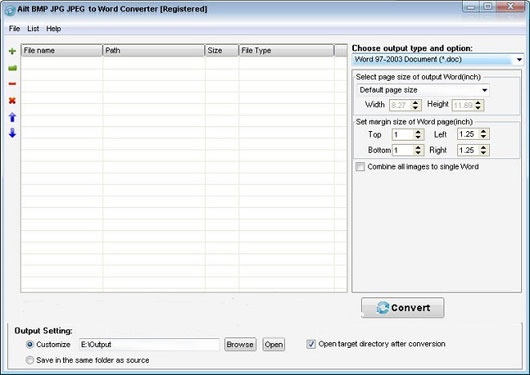
Task: Decrease the Top margin with down arrow
Action: pyautogui.click(x=418, y=137)
